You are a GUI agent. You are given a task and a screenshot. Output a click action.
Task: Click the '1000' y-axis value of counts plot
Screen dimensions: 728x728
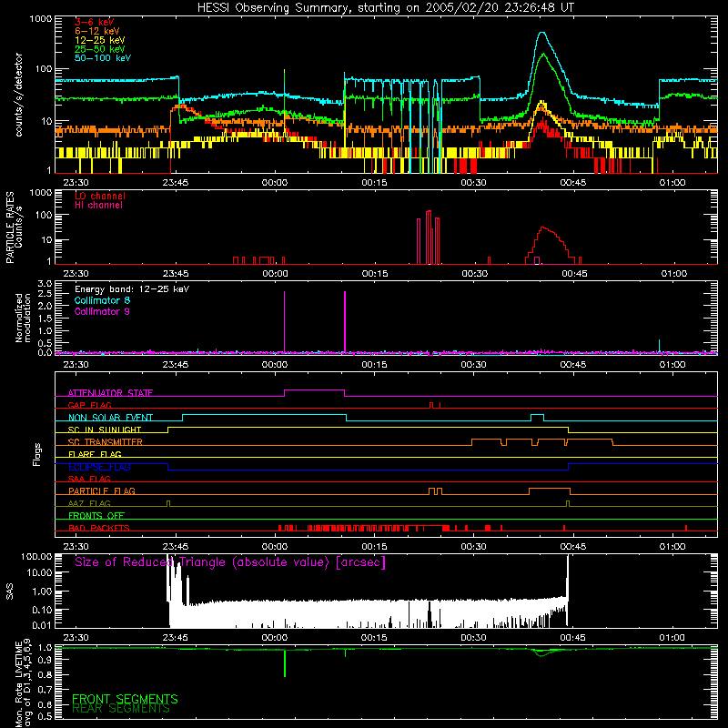click(x=41, y=19)
